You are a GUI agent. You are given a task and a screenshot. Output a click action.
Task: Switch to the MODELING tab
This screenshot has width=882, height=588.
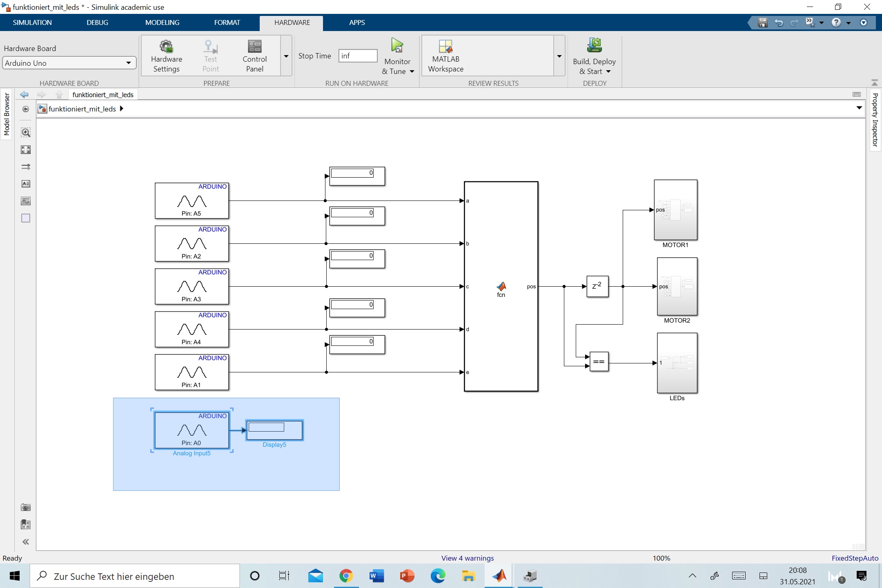pos(162,22)
